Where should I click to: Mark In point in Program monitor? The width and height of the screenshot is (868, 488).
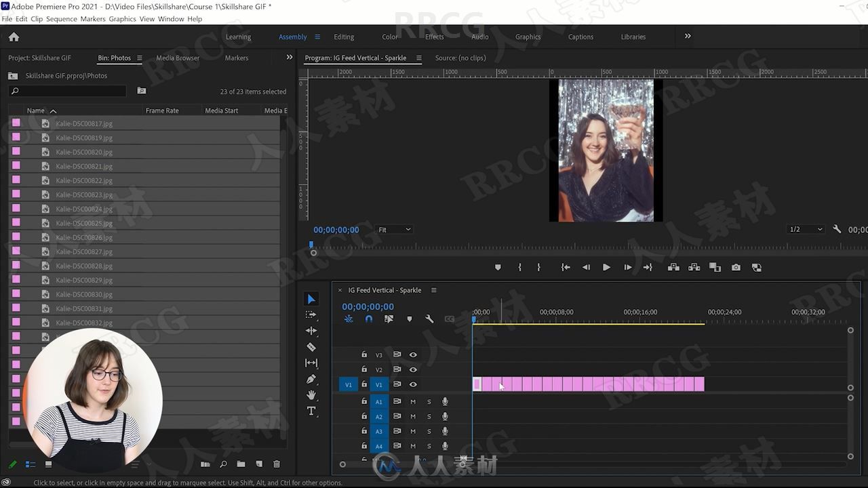click(x=520, y=267)
